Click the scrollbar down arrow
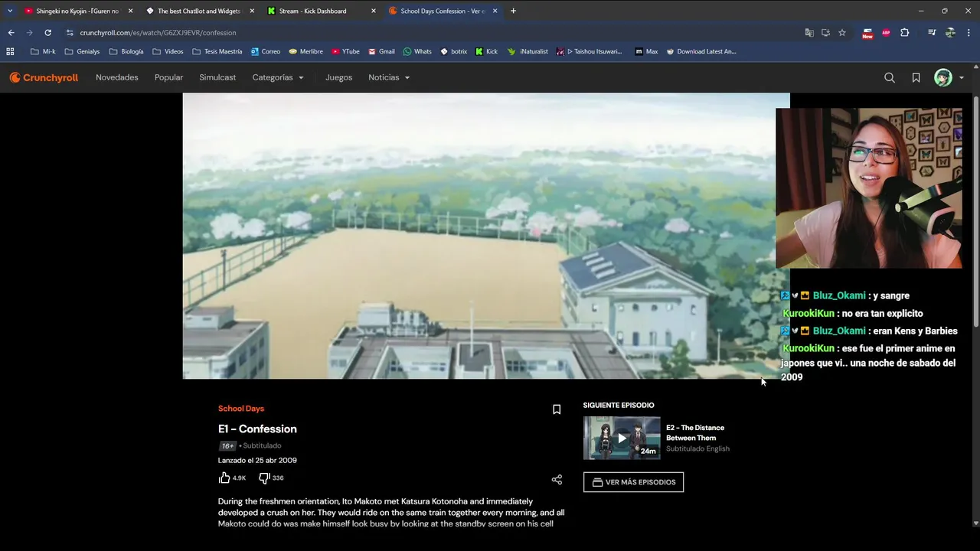 click(x=975, y=523)
